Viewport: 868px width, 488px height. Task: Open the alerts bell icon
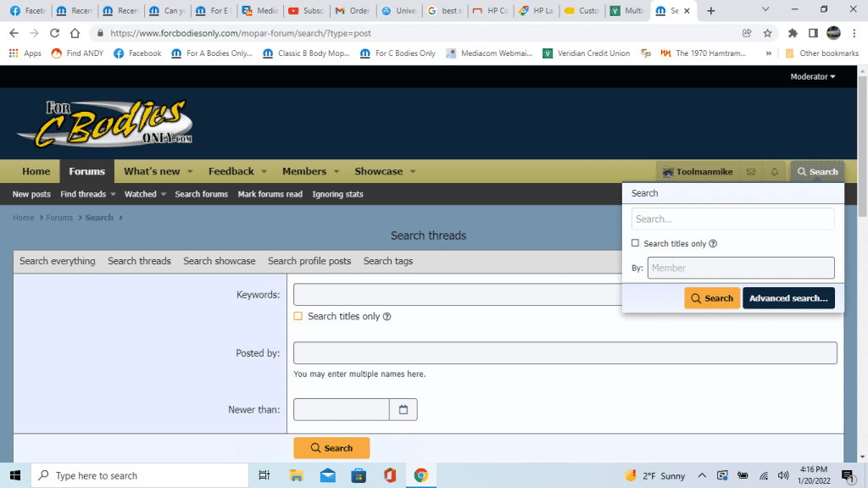774,172
